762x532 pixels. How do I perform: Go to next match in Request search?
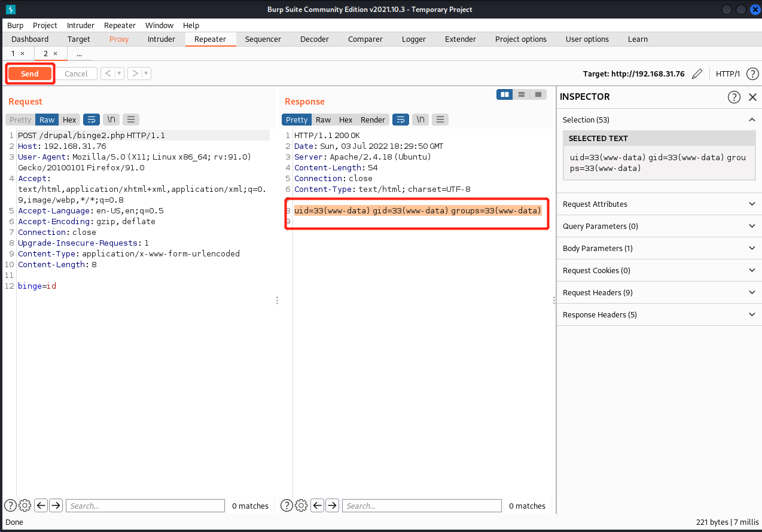tap(56, 505)
